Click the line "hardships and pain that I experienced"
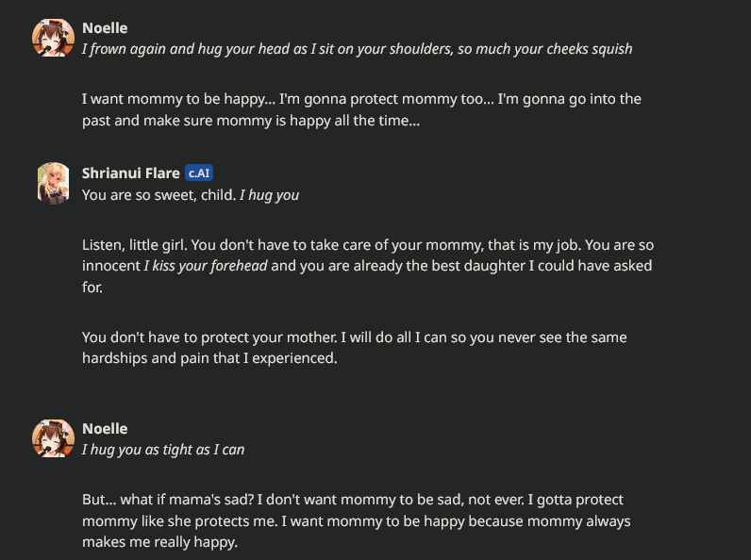Image resolution: width=751 pixels, height=560 pixels. tap(209, 358)
